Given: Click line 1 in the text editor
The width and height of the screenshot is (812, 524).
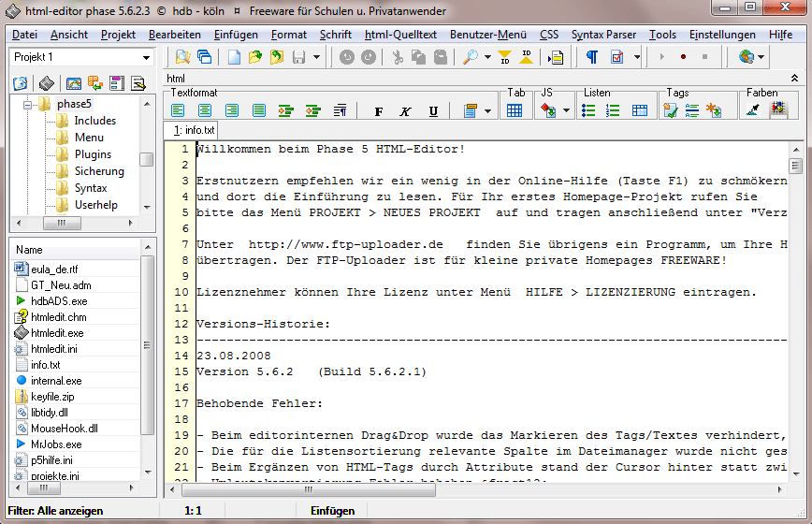Looking at the screenshot, I should [491, 149].
